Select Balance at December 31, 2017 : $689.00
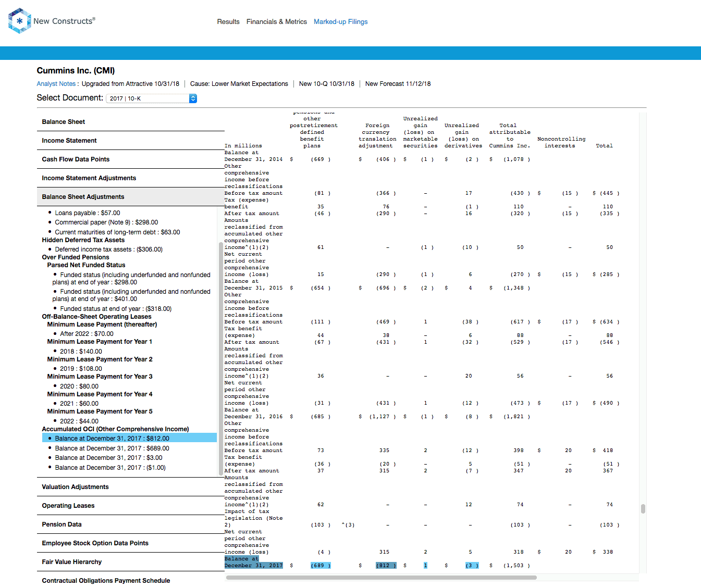The image size is (701, 588). point(112,448)
